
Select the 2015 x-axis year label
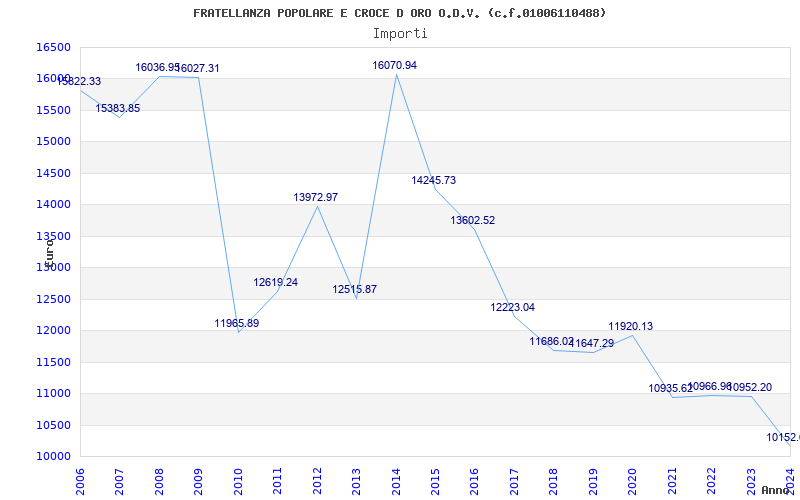(x=435, y=482)
